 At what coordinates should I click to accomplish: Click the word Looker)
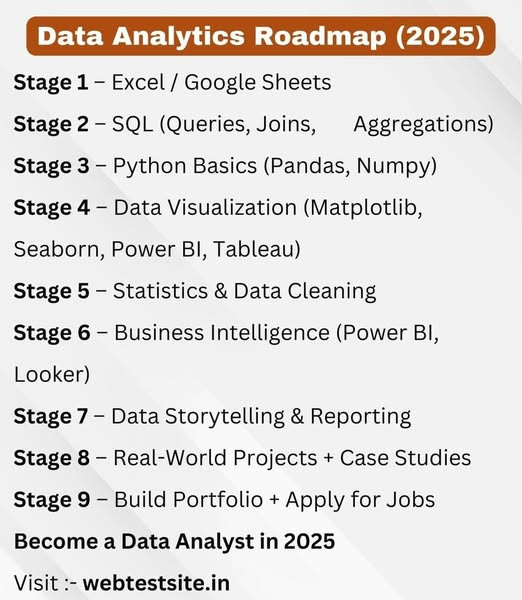pos(52,375)
